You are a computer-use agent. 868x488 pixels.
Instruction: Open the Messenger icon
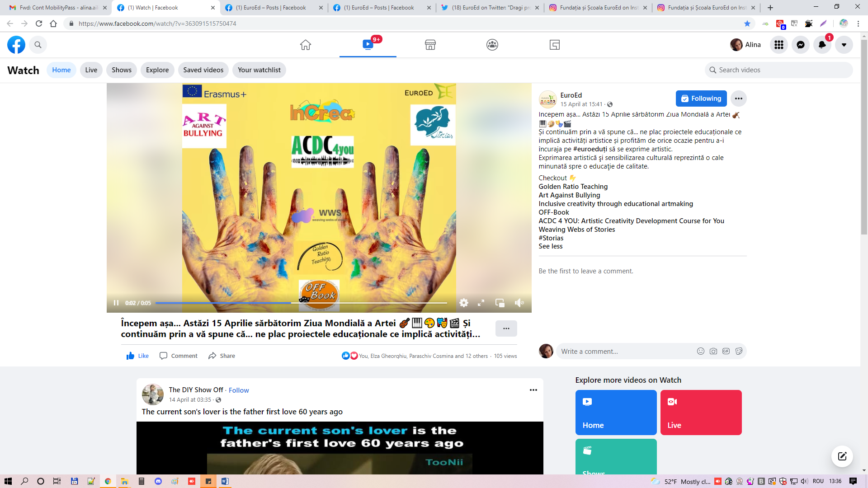(801, 45)
